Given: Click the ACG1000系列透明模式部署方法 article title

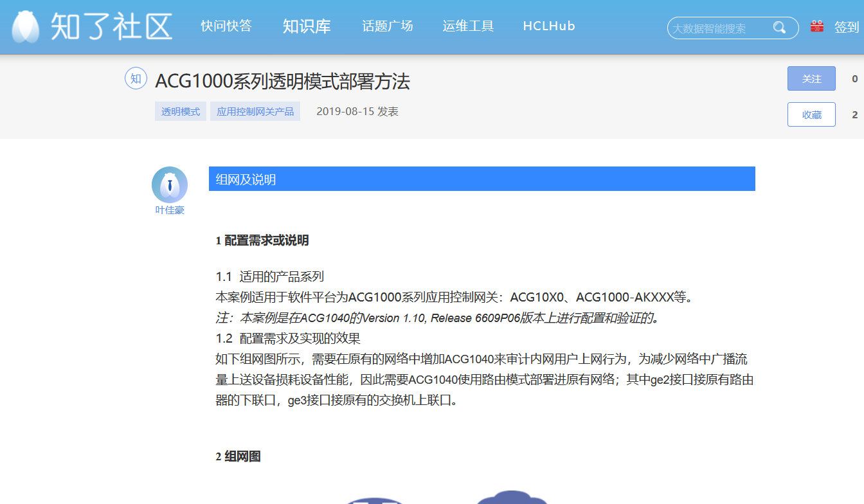Looking at the screenshot, I should 282,82.
